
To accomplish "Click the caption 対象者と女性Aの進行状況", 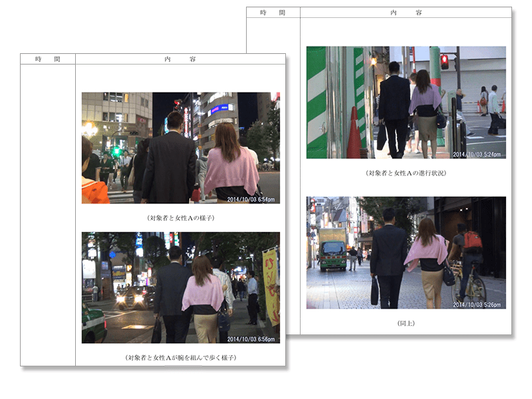I will [x=406, y=173].
